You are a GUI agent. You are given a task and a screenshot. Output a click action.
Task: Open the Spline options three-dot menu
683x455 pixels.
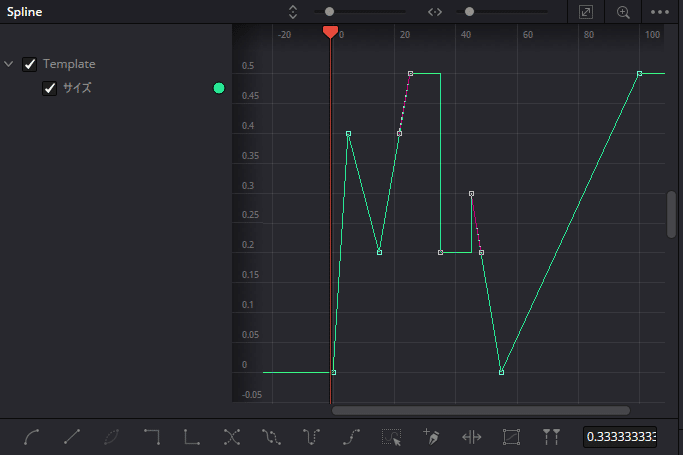click(x=660, y=12)
